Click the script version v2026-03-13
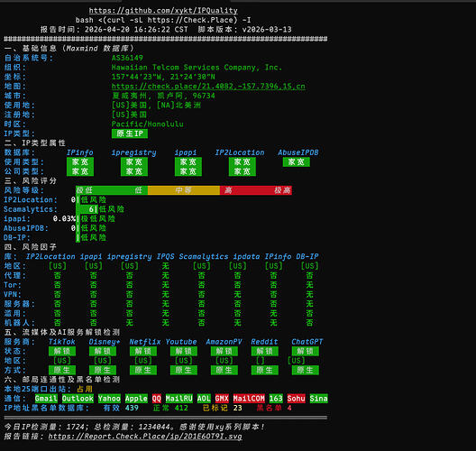476x451 pixels. [x=267, y=30]
